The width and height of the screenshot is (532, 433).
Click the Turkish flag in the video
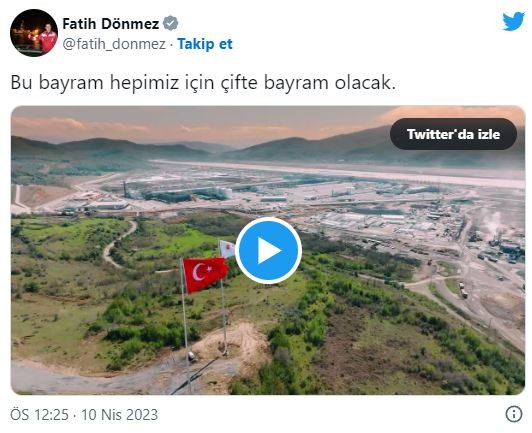point(205,274)
